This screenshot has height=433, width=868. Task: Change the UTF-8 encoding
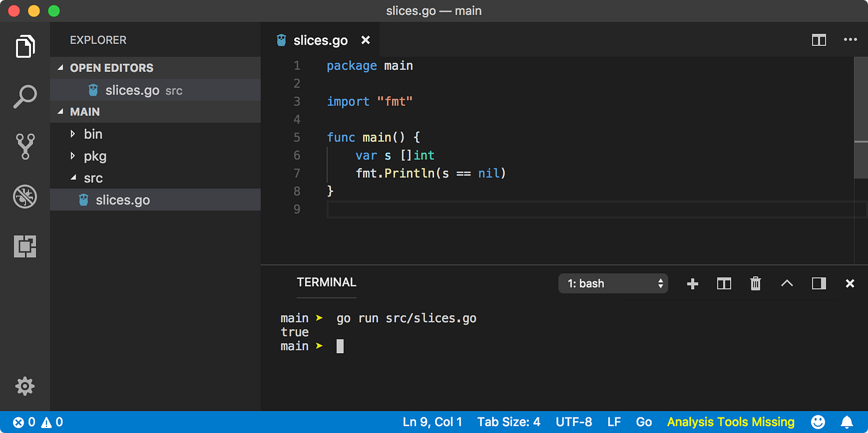[x=574, y=422]
